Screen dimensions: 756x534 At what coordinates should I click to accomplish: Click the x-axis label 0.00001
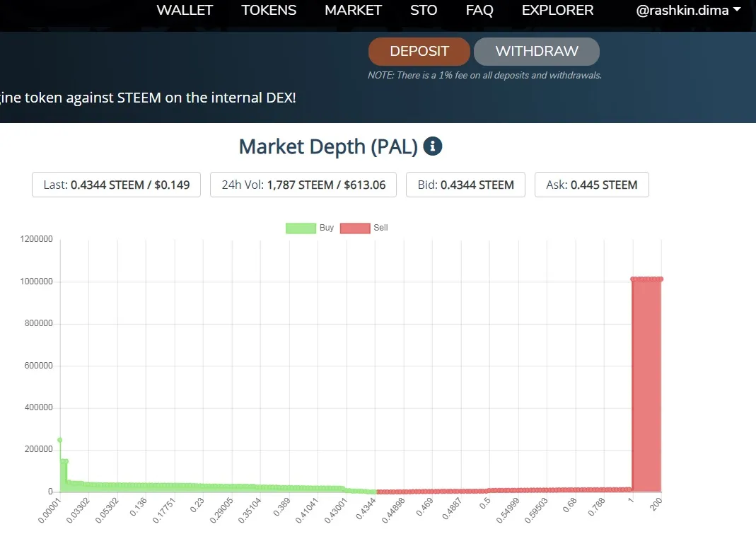[x=50, y=511]
